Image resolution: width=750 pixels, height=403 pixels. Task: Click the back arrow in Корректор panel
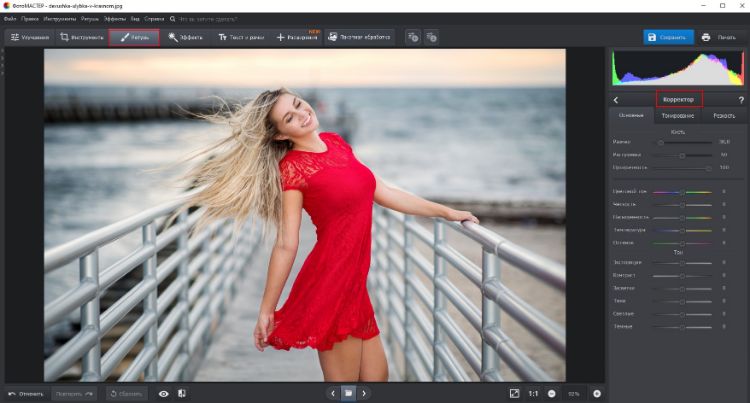pyautogui.click(x=615, y=100)
